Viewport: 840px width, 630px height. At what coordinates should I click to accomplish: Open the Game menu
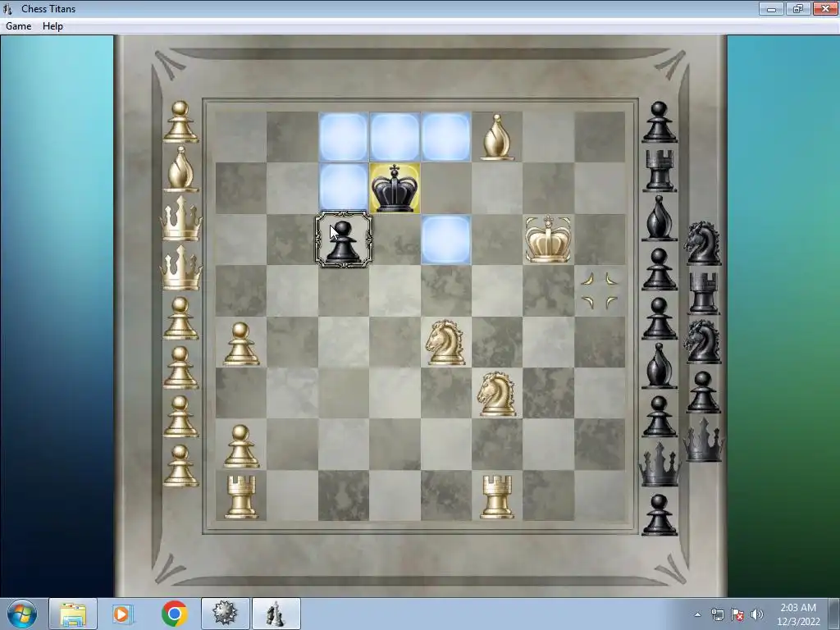tap(18, 25)
